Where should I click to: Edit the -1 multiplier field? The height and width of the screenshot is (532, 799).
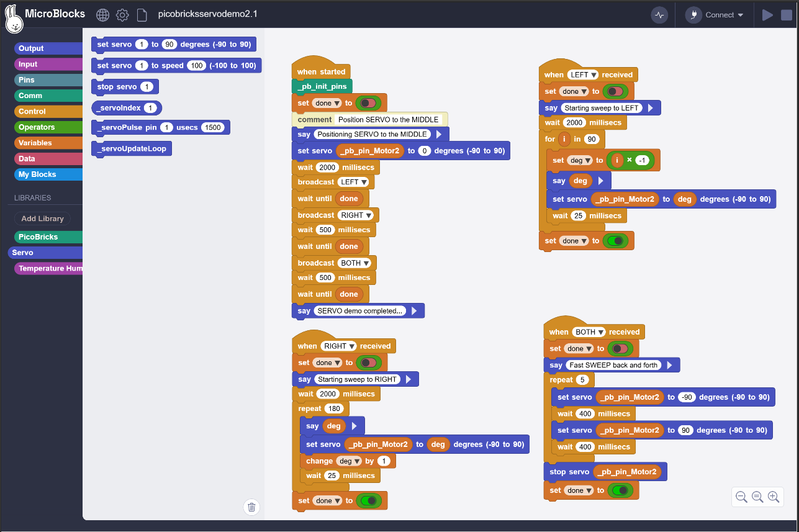(x=642, y=160)
